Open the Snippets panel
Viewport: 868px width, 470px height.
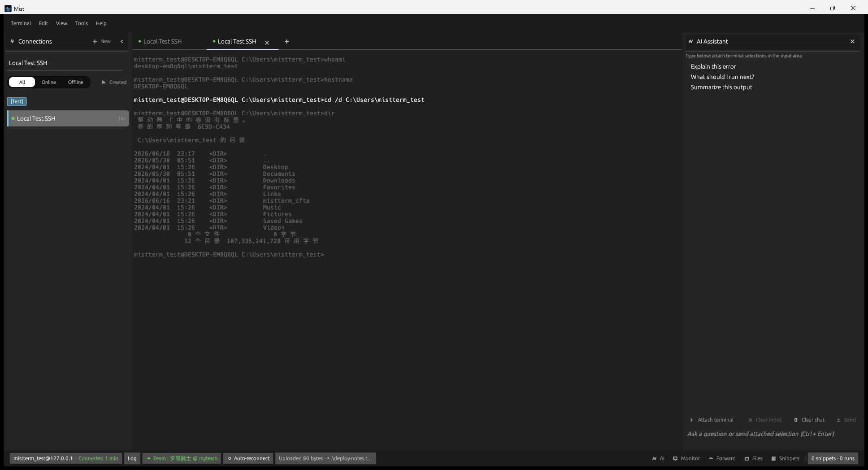tap(786, 458)
